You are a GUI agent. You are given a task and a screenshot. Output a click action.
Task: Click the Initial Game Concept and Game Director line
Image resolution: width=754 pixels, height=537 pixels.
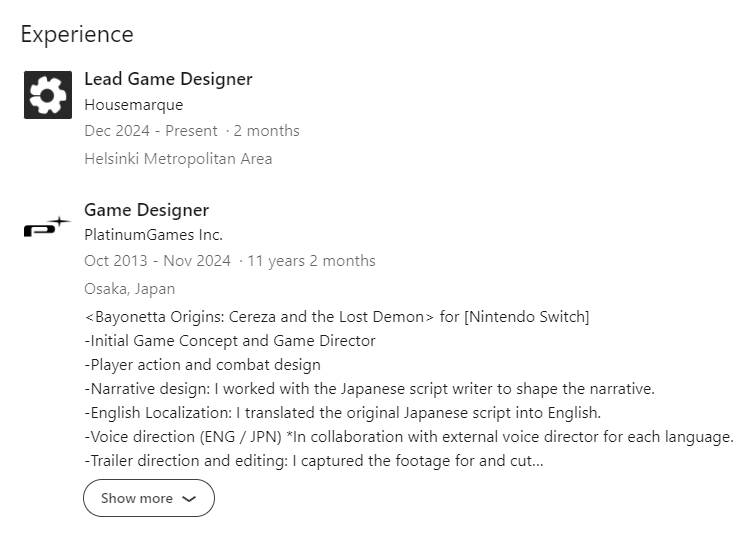[x=230, y=341]
